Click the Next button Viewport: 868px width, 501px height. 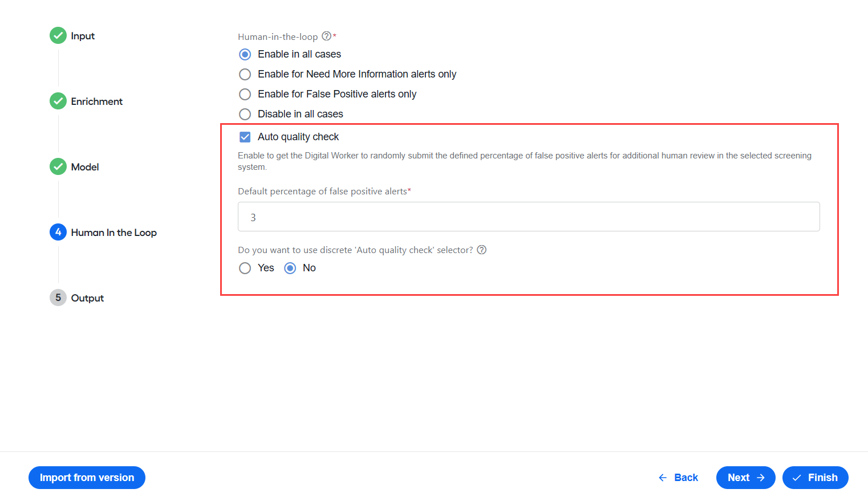pos(745,478)
